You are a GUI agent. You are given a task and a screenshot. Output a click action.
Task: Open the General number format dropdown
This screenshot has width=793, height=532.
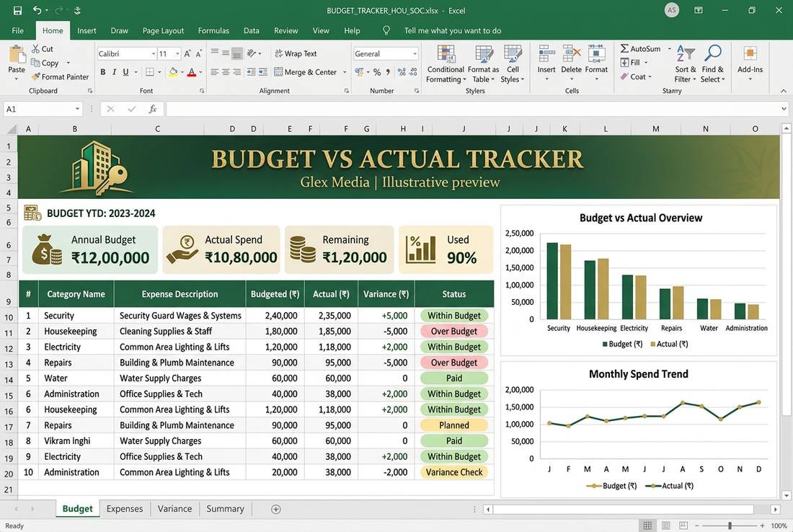[x=415, y=53]
